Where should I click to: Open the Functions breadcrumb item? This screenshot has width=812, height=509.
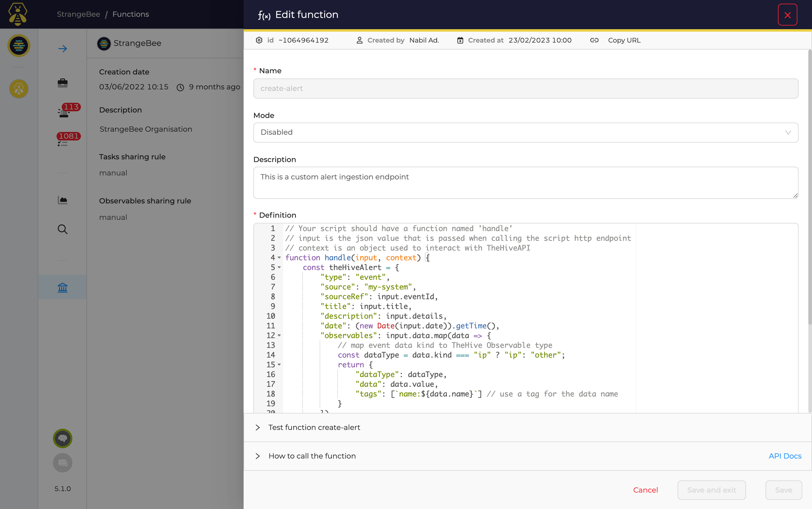pos(131,14)
